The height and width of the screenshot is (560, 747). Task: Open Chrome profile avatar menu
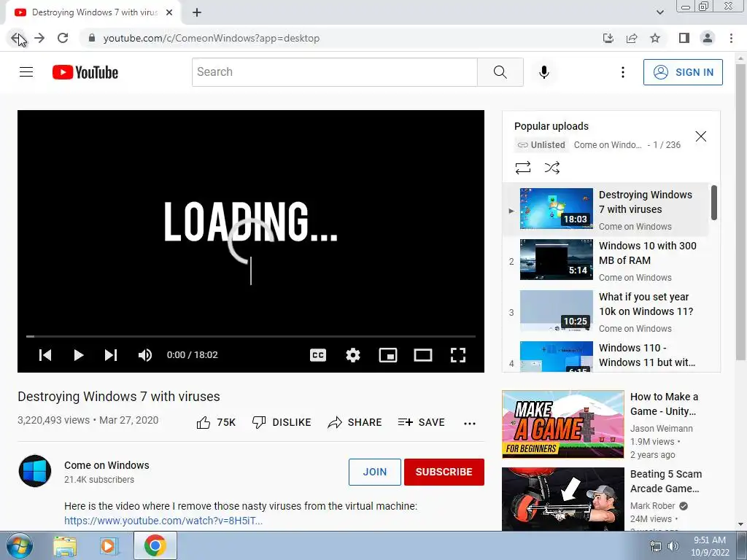click(x=708, y=38)
